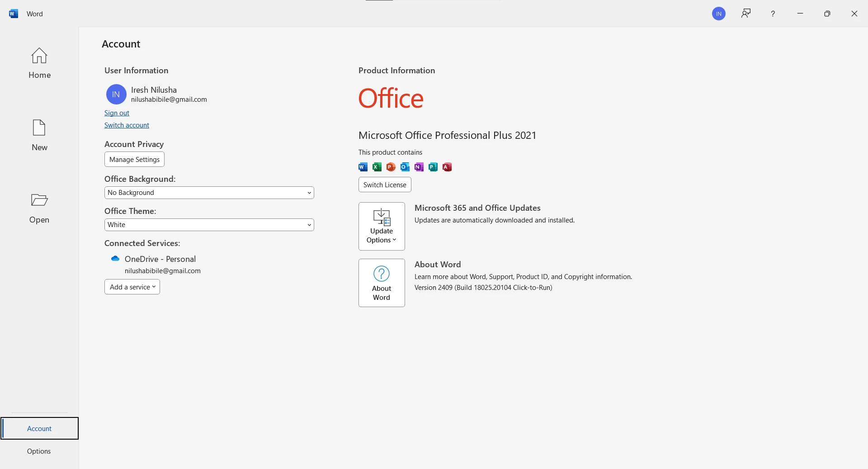
Task: Click the nilushabibile@gmail.com under user name
Action: click(169, 99)
